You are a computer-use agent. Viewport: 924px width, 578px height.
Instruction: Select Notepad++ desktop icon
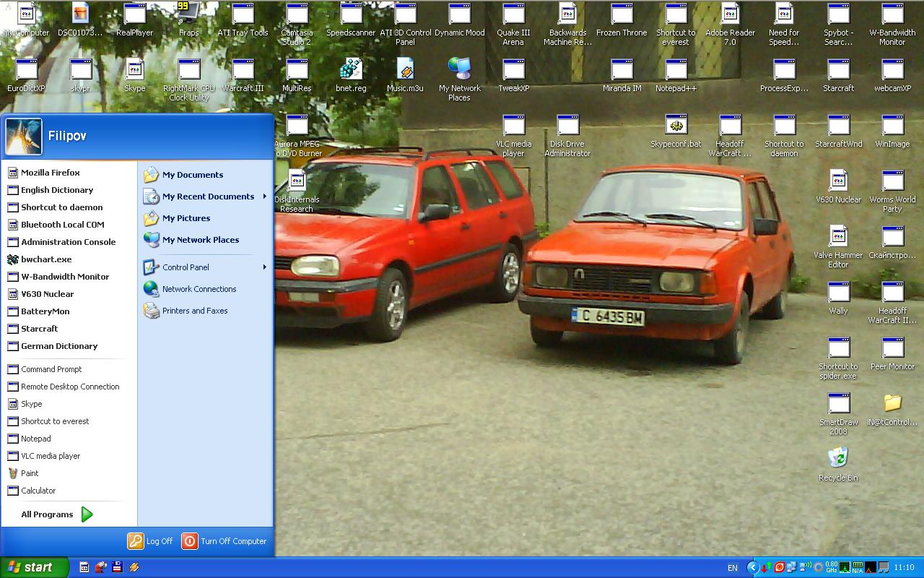click(676, 76)
